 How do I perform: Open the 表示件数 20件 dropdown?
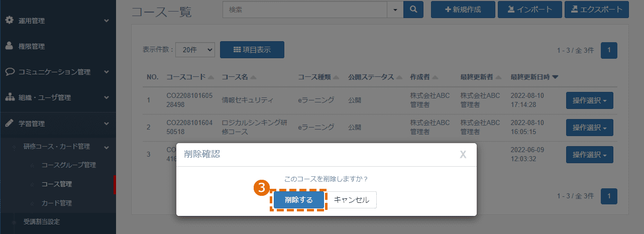coord(196,50)
